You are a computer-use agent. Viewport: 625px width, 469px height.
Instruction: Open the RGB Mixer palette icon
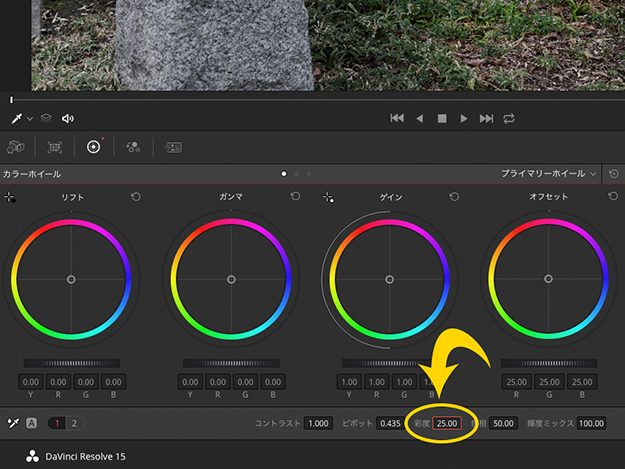(x=132, y=146)
